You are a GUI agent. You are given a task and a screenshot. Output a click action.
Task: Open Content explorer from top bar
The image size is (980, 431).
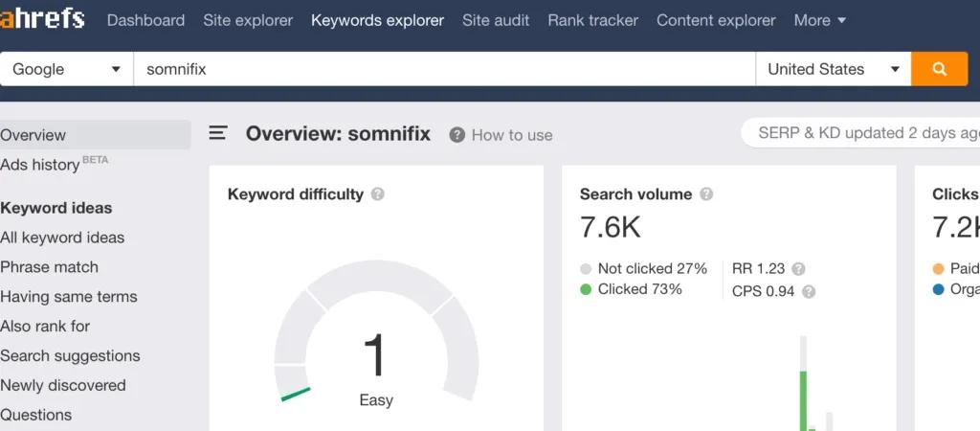pos(716,20)
